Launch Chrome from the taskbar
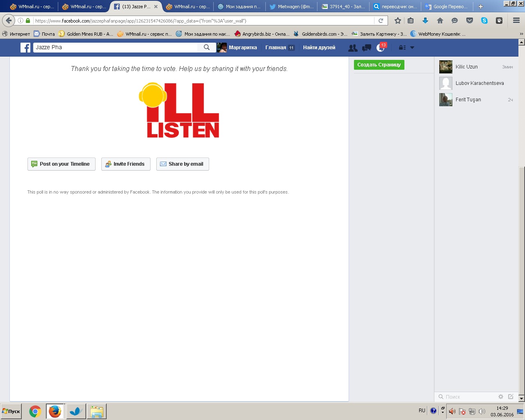Image resolution: width=525 pixels, height=420 pixels. 35,411
